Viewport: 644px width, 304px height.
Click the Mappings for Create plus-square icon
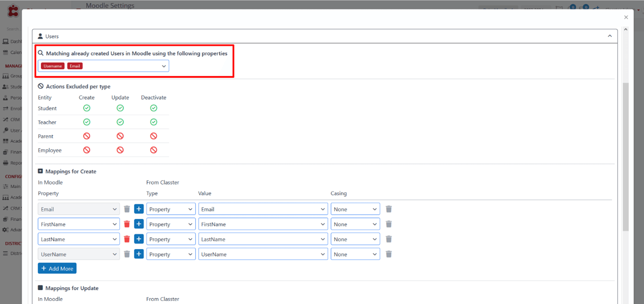click(x=40, y=171)
